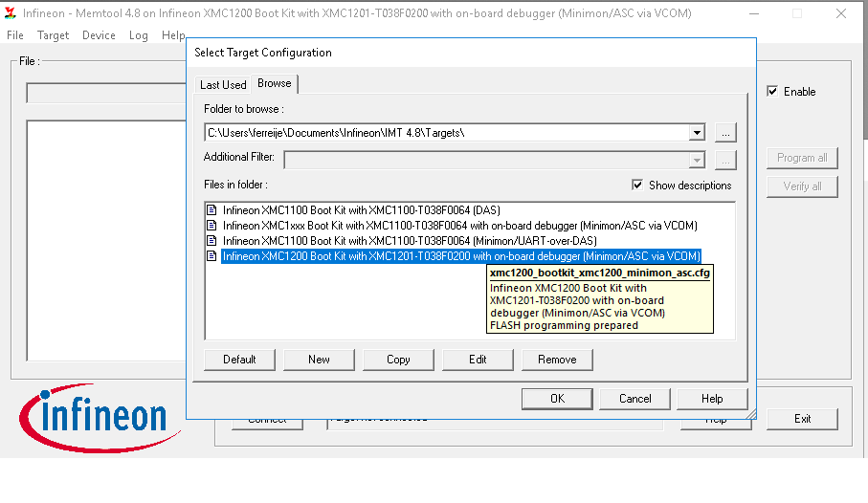
Task: Select XMC1xxx Boot Kit Minimon/ASC via VCOM entry
Action: coord(460,226)
